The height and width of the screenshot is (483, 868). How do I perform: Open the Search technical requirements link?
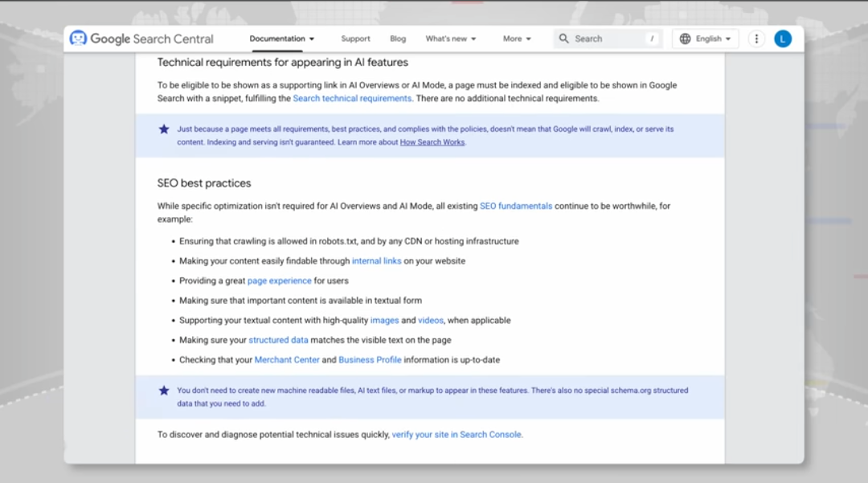pos(352,99)
